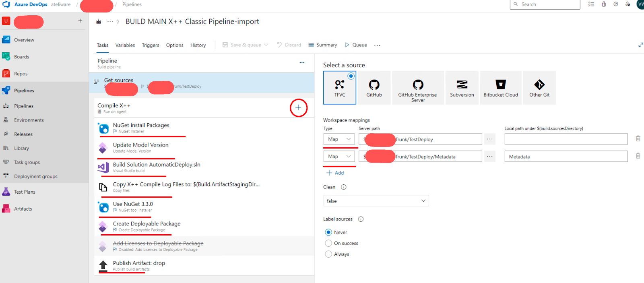Click the Discard button
The height and width of the screenshot is (283, 644).
click(289, 45)
